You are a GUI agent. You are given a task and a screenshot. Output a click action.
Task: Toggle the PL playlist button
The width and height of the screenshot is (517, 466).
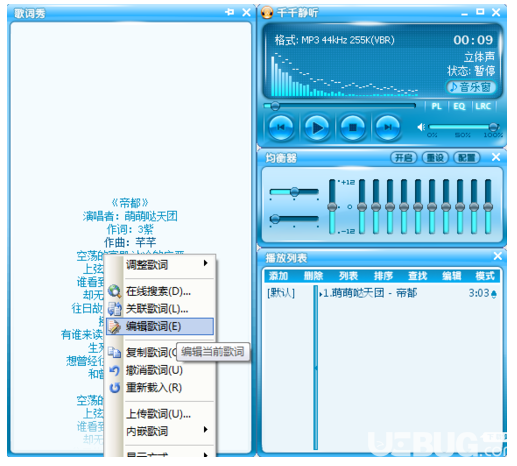coord(436,106)
